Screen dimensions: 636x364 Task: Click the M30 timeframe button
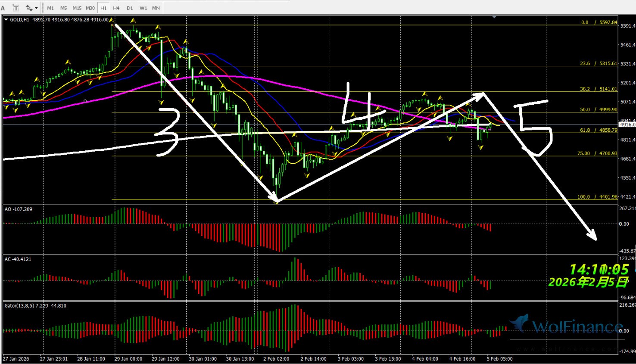[90, 8]
